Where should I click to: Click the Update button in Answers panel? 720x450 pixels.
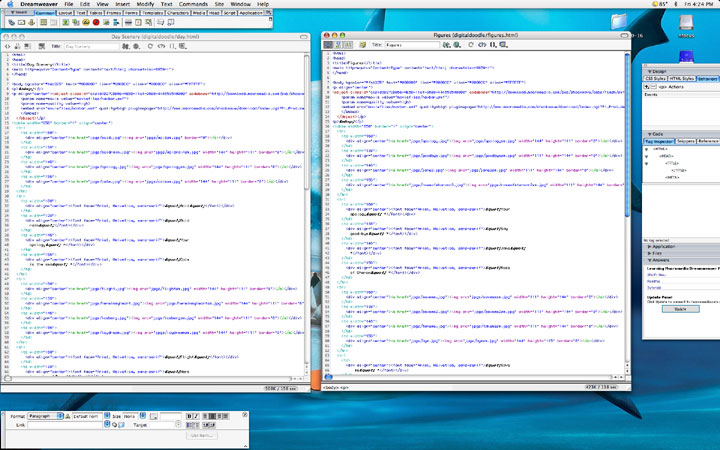point(681,309)
